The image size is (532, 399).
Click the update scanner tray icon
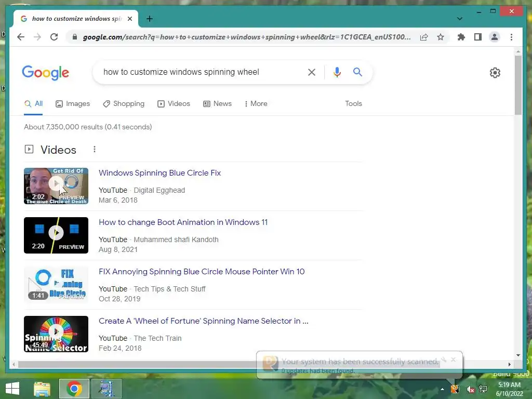pyautogui.click(x=455, y=389)
